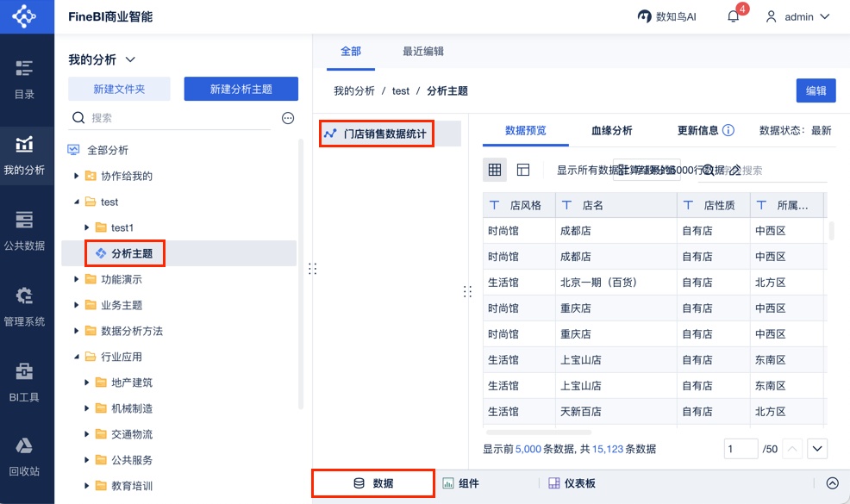Screen dimensions: 850x504
Task: Expand the 功能演示 folder
Action: point(78,279)
